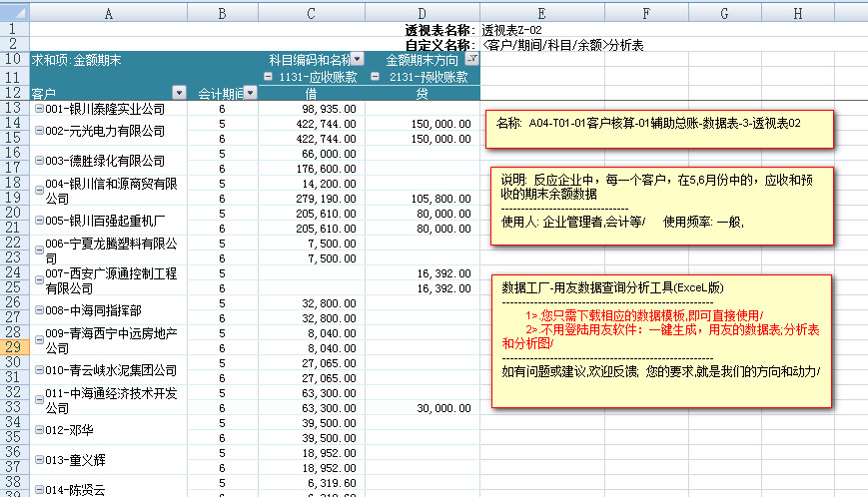Collapse customer 012-邓华 row group

coord(39,430)
